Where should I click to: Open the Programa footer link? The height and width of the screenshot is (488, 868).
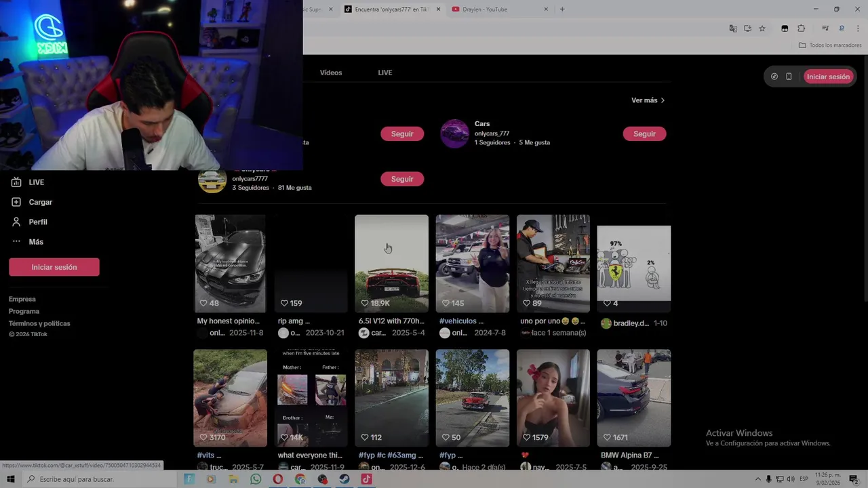tap(24, 311)
